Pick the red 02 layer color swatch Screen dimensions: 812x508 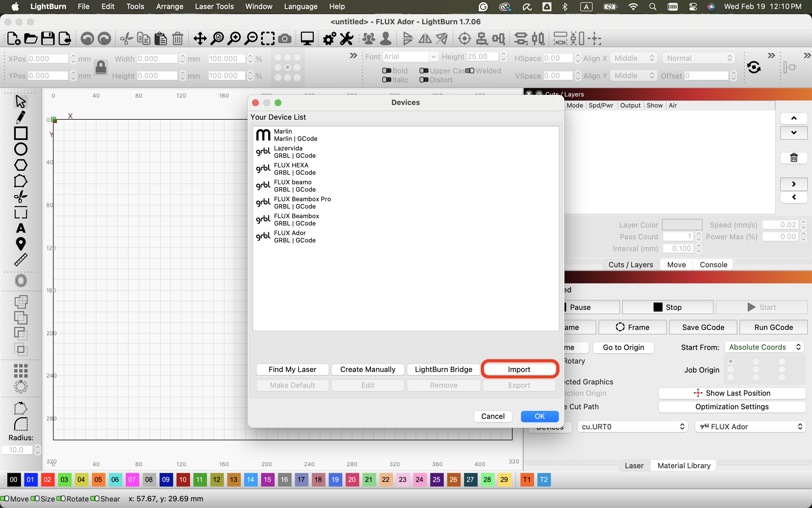47,479
